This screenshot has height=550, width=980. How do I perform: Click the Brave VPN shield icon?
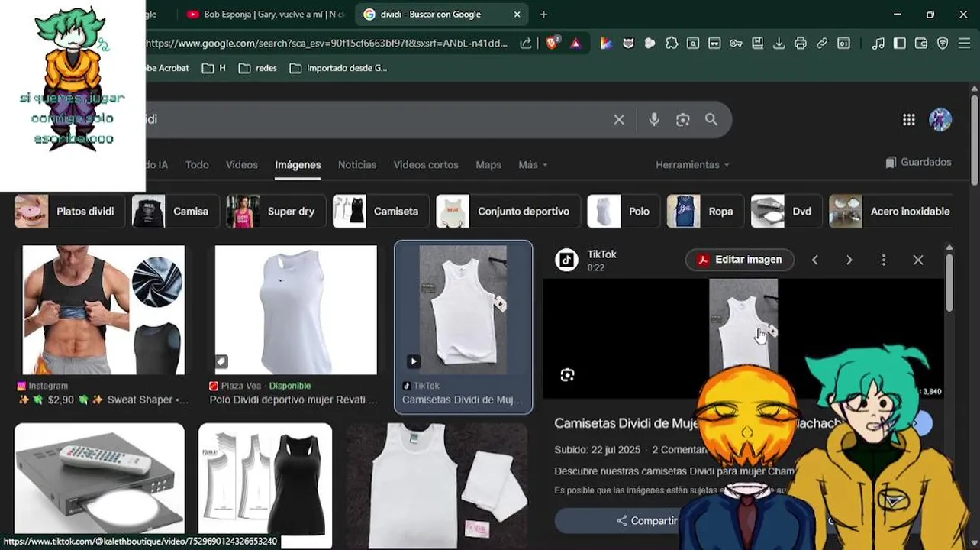[x=943, y=44]
